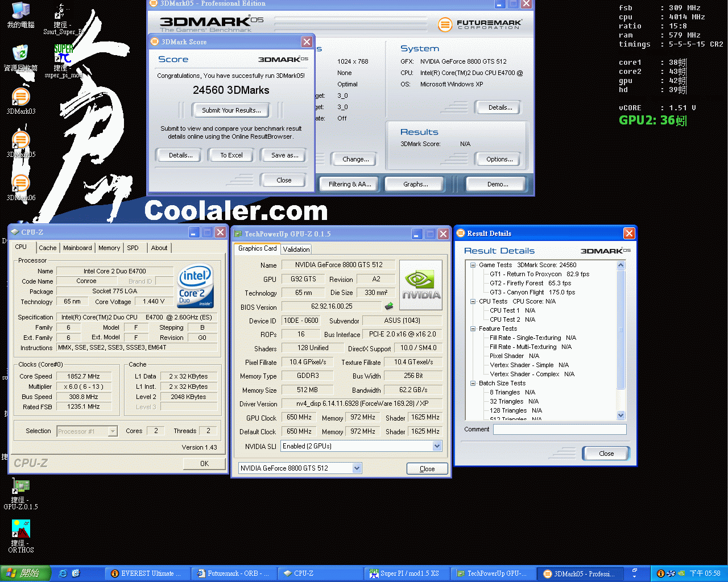Image resolution: width=728 pixels, height=582 pixels.
Task: Switch to TechPowerUp GPU-Z taskbar item
Action: (x=493, y=573)
